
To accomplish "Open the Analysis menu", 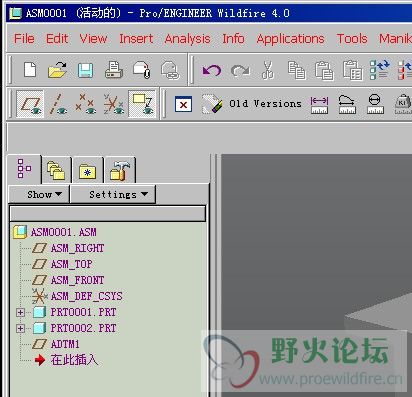I will click(x=187, y=39).
